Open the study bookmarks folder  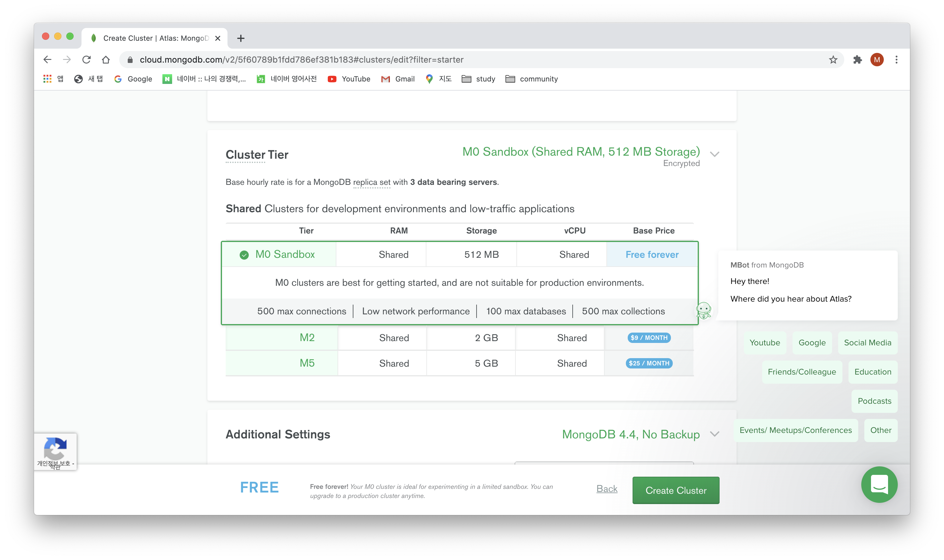point(478,79)
